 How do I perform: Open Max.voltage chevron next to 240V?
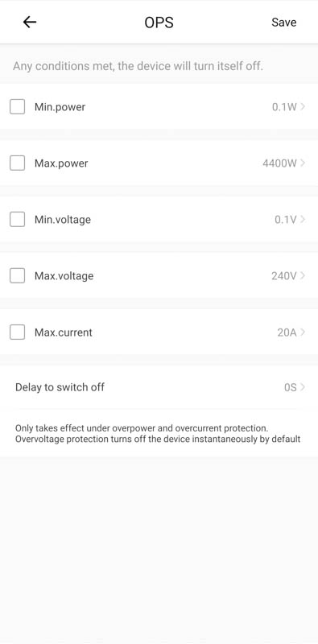point(303,275)
